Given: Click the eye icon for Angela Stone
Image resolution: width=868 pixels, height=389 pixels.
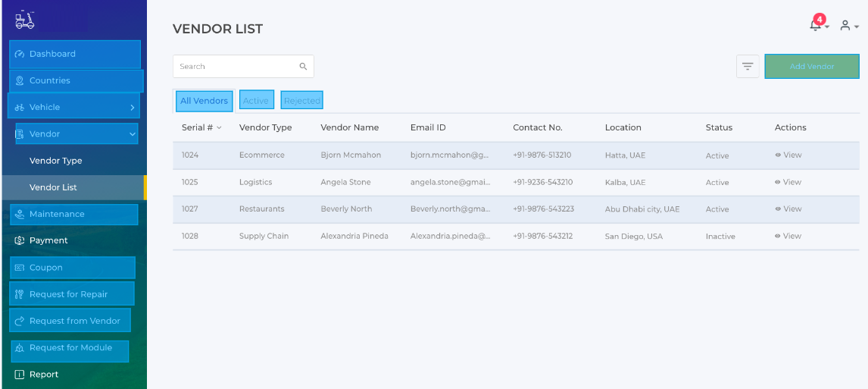Looking at the screenshot, I should (x=778, y=182).
